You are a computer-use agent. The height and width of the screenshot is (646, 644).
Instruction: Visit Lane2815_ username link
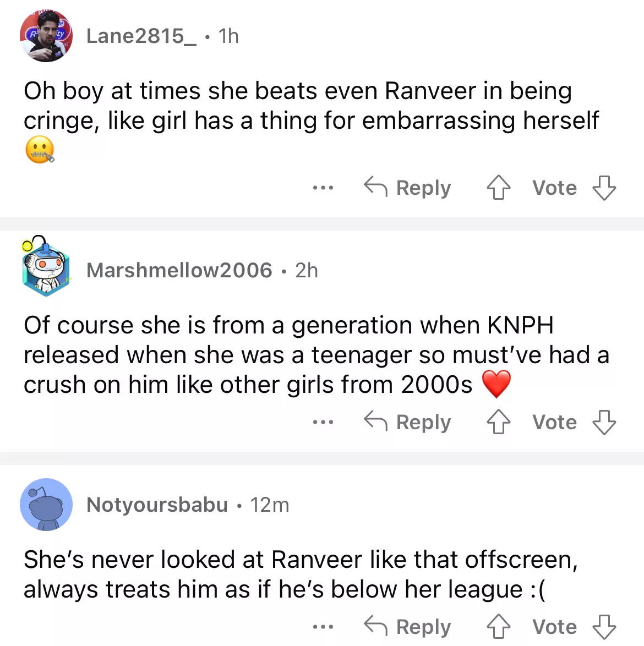click(141, 36)
